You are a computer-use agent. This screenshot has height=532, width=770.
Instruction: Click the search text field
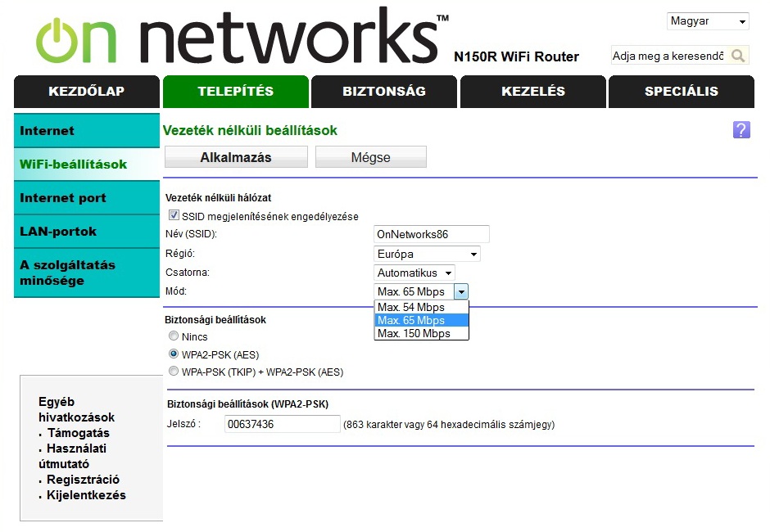669,56
